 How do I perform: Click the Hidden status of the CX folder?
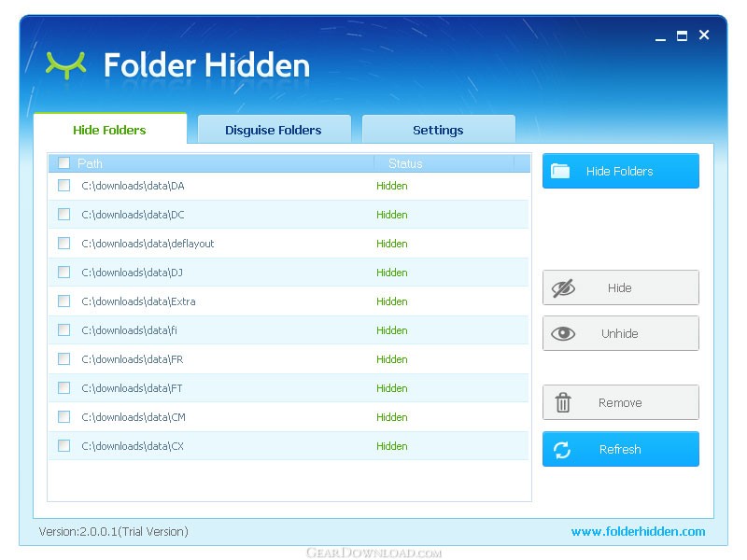[391, 446]
